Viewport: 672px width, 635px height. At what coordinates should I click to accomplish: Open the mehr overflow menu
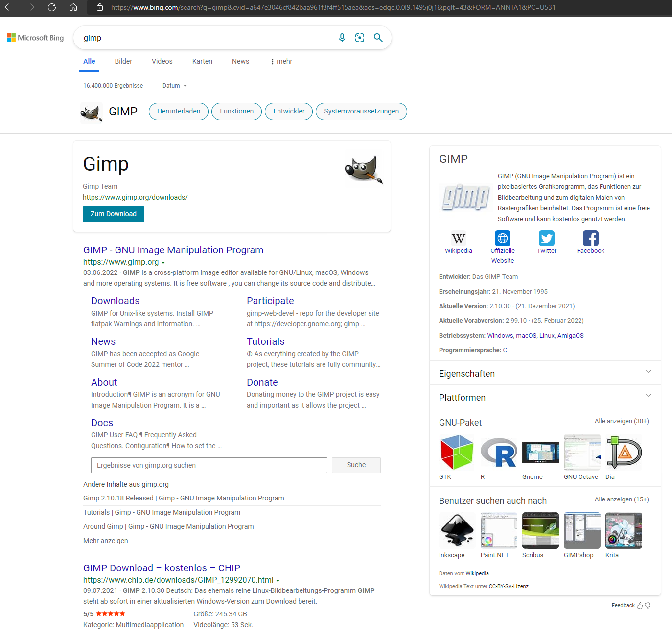[x=281, y=61]
